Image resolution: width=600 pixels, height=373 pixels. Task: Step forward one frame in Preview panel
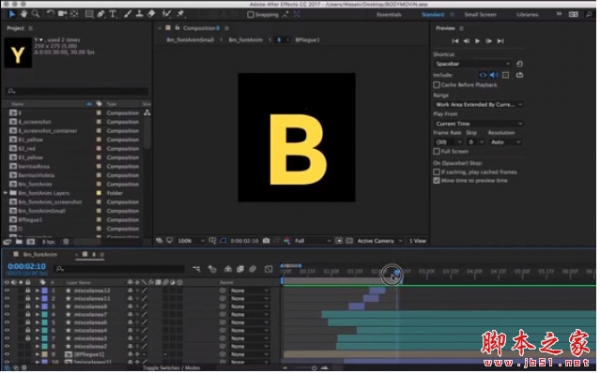489,41
